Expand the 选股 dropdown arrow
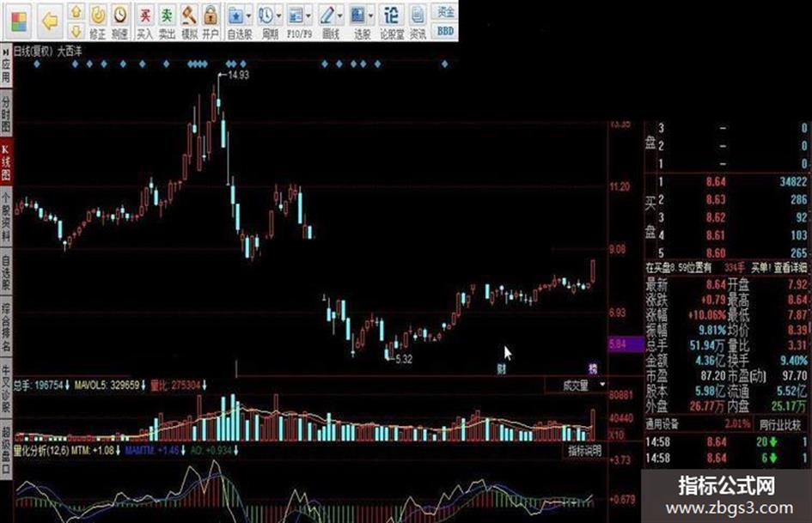Screen dimensions: 812x523 tap(371, 16)
